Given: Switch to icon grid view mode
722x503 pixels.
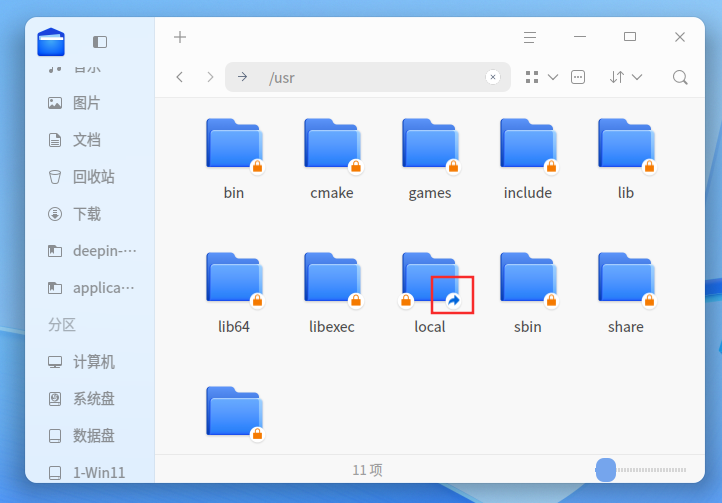Looking at the screenshot, I should coord(532,77).
